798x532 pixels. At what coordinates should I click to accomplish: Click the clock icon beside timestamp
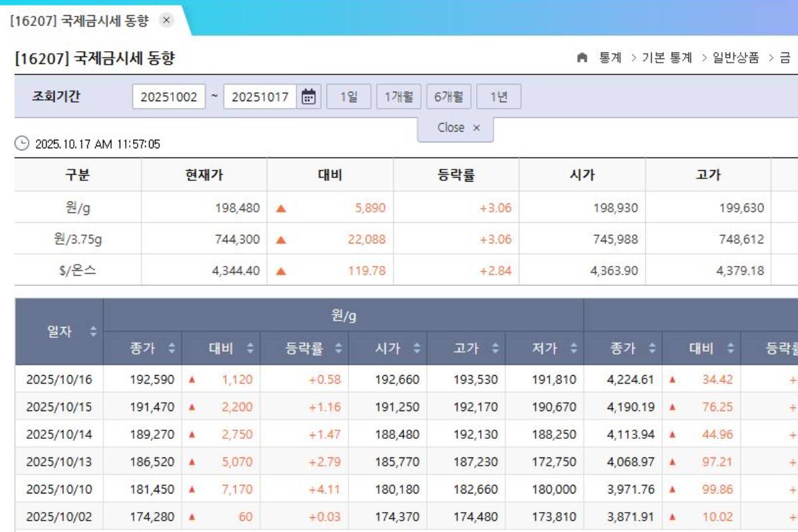(x=22, y=143)
